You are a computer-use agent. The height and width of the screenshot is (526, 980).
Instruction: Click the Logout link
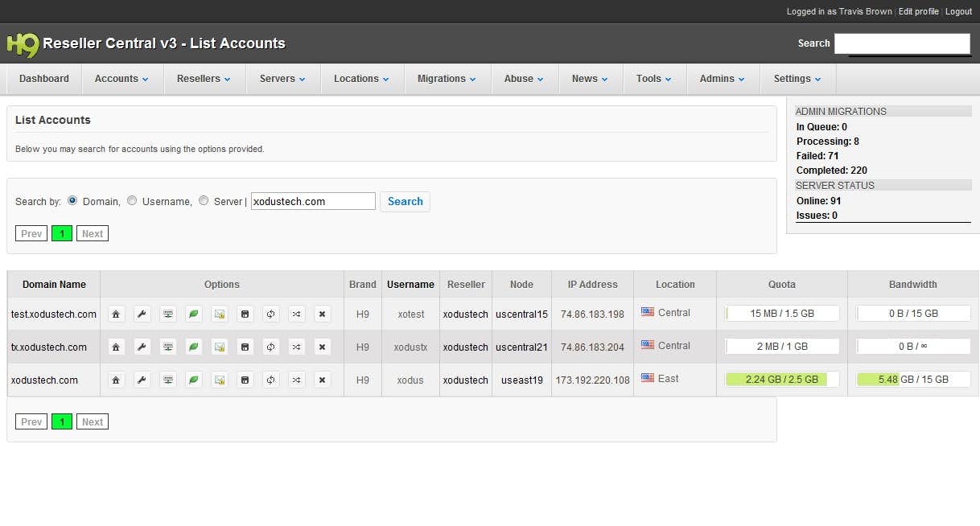click(958, 11)
